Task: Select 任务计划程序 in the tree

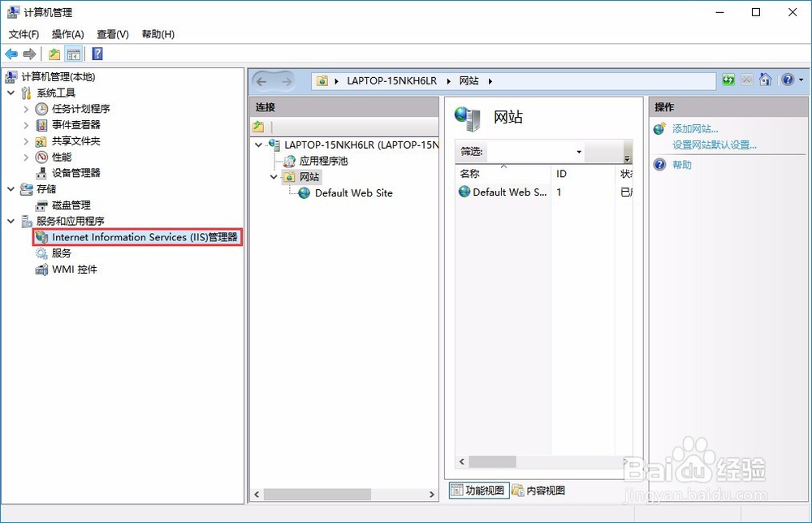Action: pos(80,109)
